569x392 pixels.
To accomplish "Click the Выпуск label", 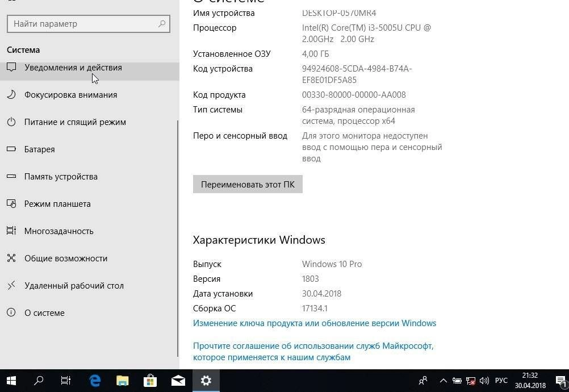I will (x=207, y=264).
